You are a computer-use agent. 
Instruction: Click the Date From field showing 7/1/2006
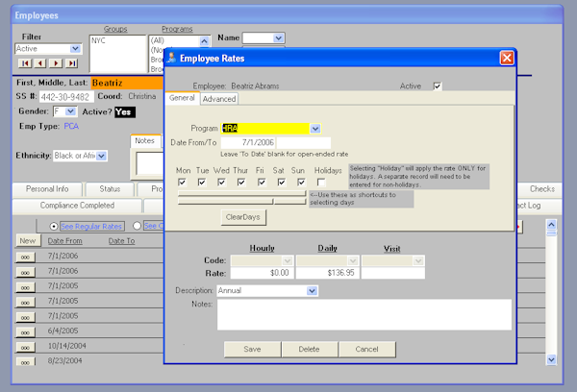point(248,143)
